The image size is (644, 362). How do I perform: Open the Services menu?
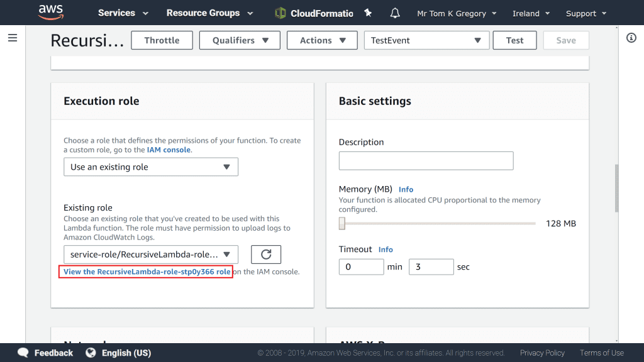123,13
